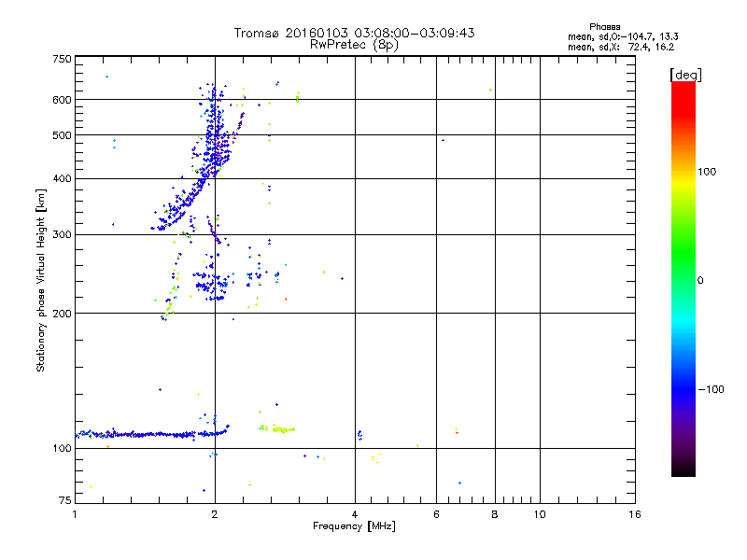
Task: Click the 'mean, sd,O:-104.7, 13.3' line
Action: 623,36
